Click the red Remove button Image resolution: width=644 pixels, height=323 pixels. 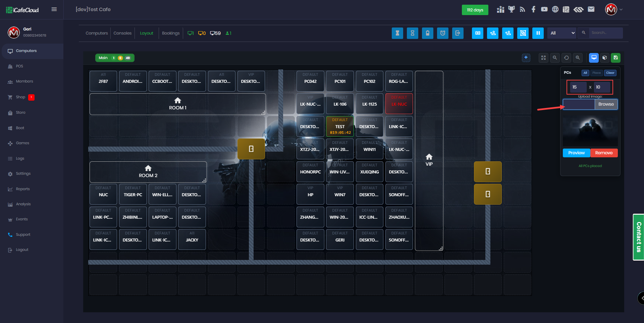tap(604, 153)
